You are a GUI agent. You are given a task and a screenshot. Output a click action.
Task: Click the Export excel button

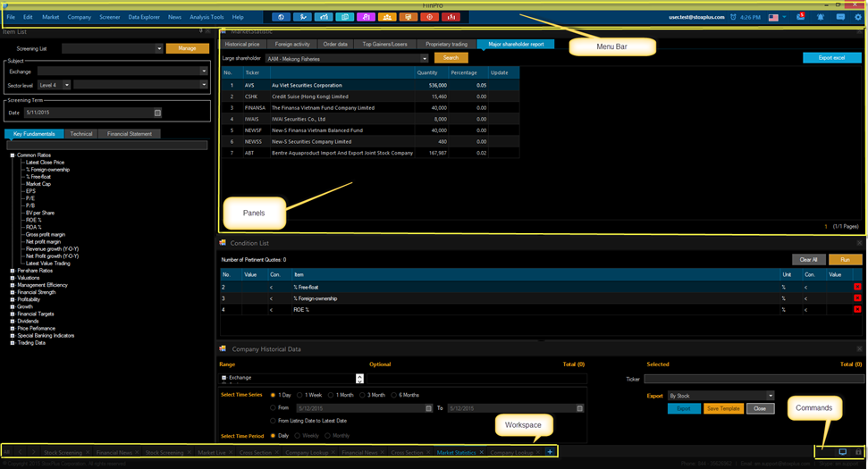831,57
